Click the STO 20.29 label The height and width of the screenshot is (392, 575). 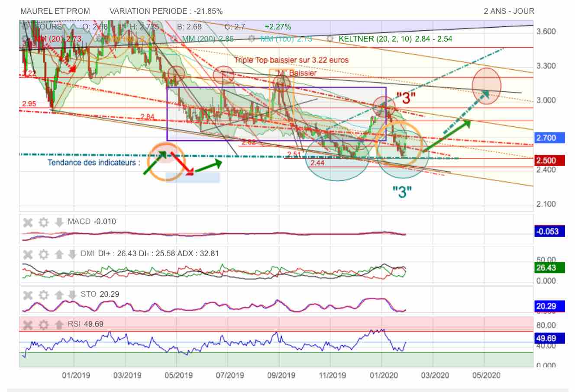click(100, 294)
